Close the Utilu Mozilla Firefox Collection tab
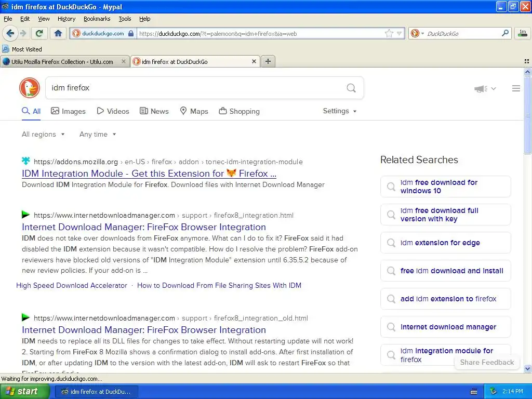The image size is (532, 399). (124, 61)
